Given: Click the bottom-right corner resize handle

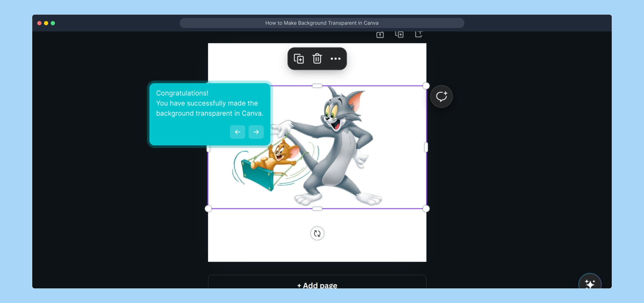Looking at the screenshot, I should pyautogui.click(x=426, y=209).
